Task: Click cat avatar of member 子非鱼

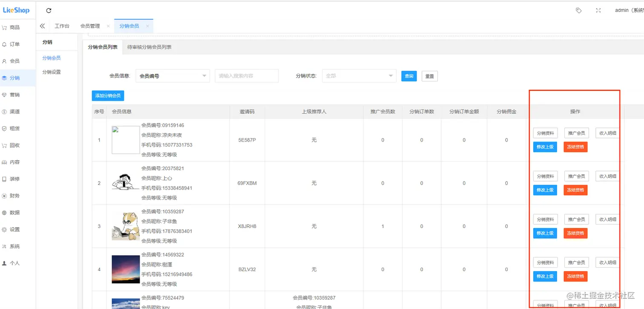Action: click(x=126, y=226)
